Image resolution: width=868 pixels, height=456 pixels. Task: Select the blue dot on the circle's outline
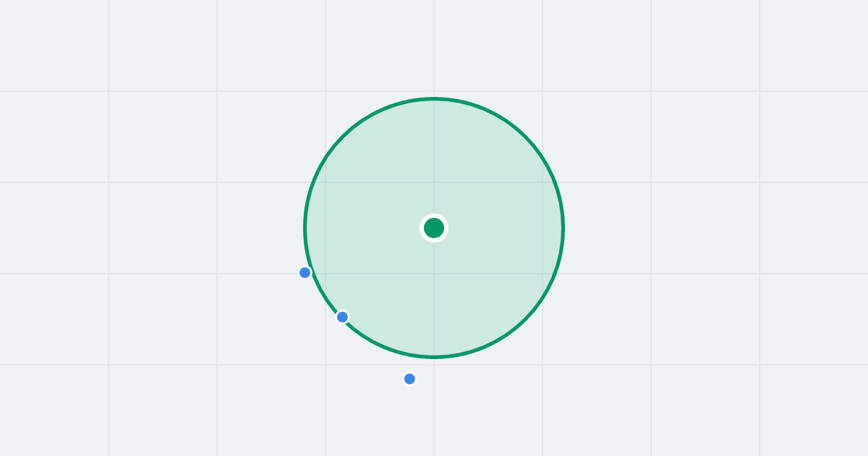(x=343, y=317)
